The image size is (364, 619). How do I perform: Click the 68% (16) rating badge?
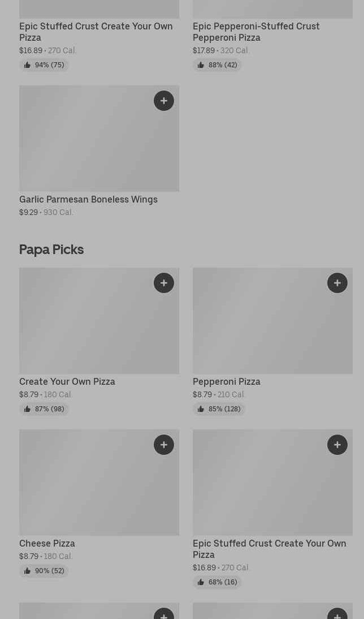point(217,582)
